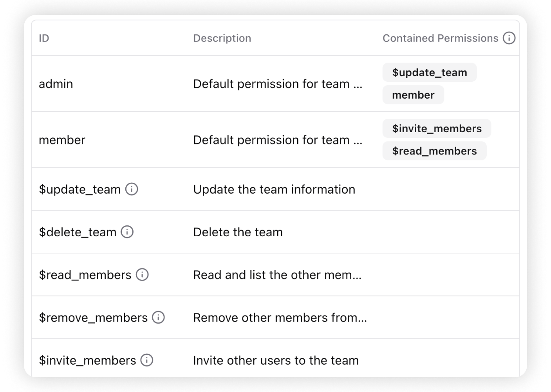Click the $read_members badge in member row
This screenshot has height=392, width=551.
point(434,151)
